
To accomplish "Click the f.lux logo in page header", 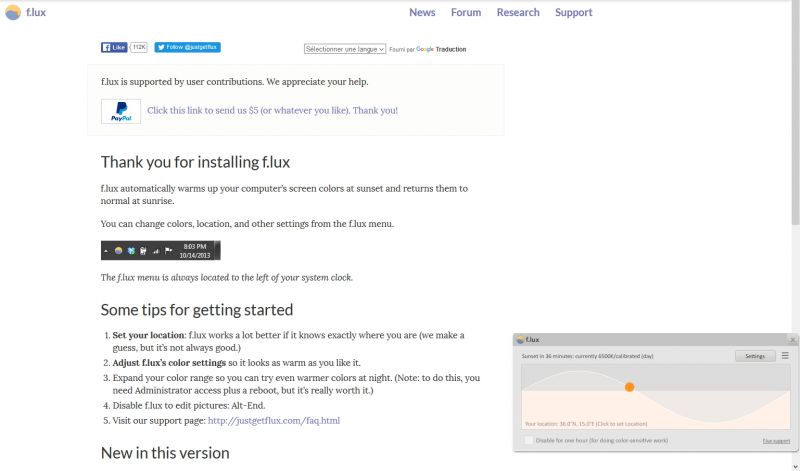I will (x=26, y=12).
